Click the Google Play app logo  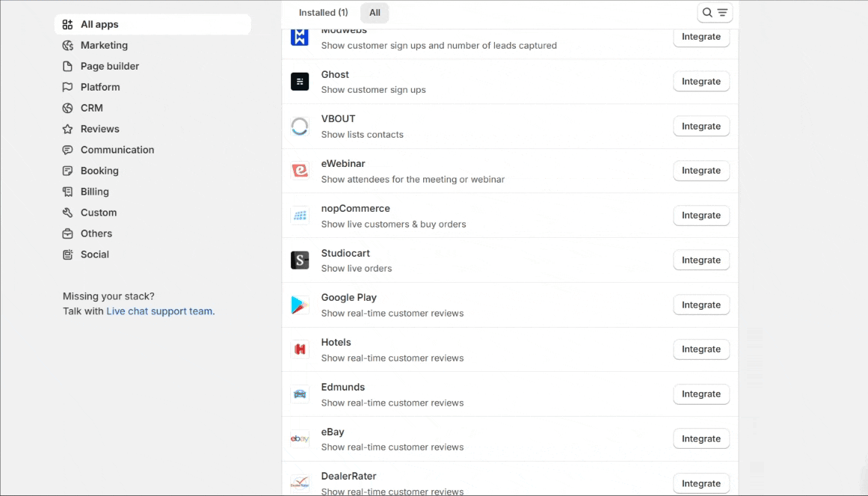click(x=300, y=304)
